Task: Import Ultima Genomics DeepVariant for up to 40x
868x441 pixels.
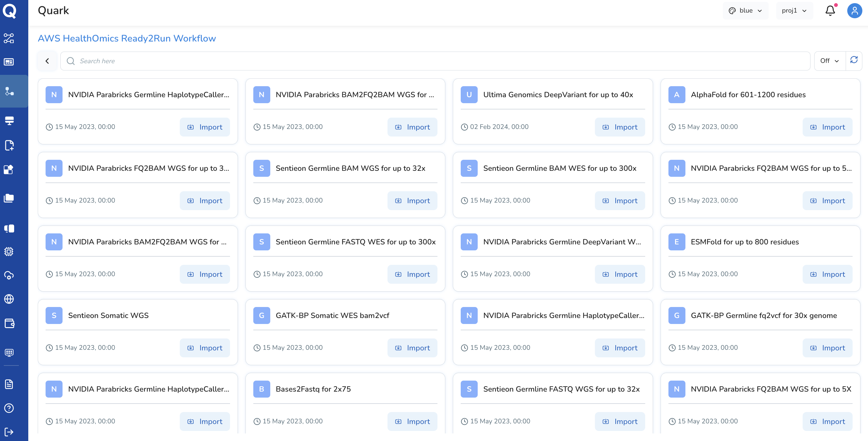Action: (x=620, y=127)
